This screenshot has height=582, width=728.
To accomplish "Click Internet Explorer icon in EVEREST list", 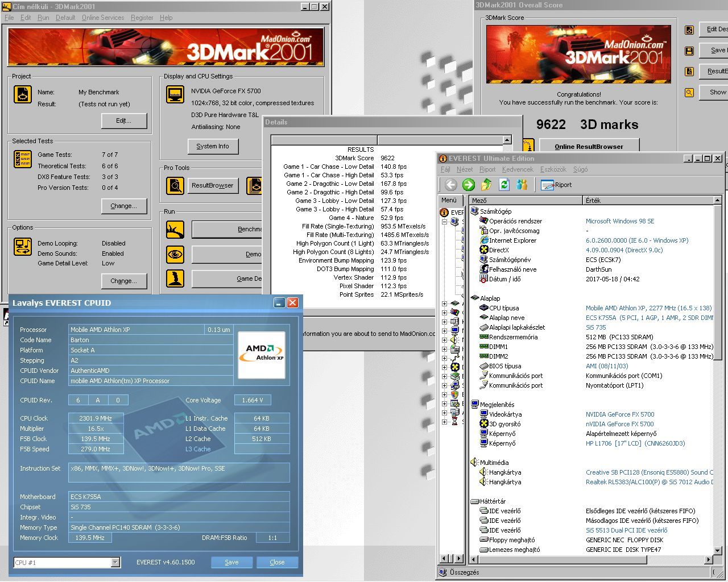I will [484, 240].
